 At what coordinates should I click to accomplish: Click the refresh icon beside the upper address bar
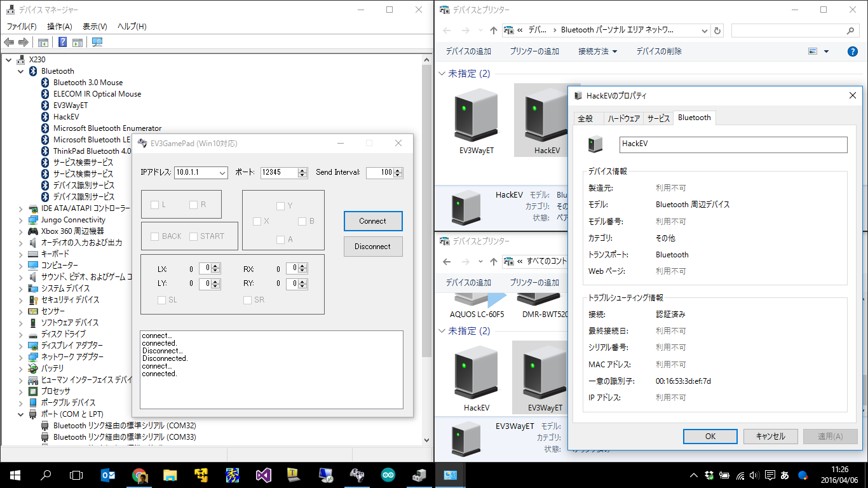click(717, 30)
